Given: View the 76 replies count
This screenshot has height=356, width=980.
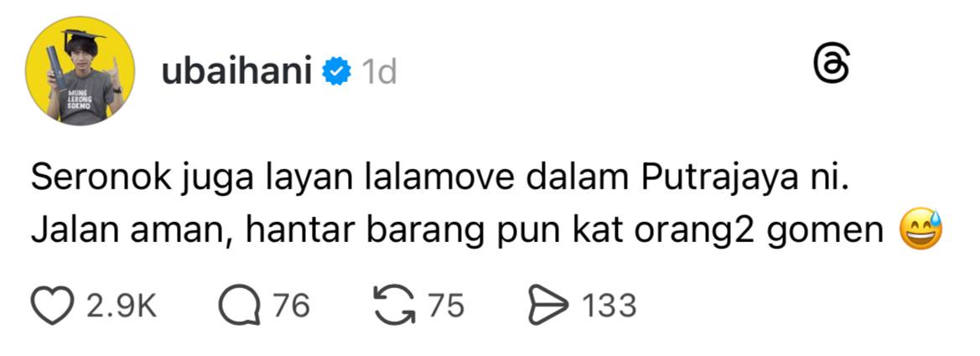Looking at the screenshot, I should click(290, 306).
